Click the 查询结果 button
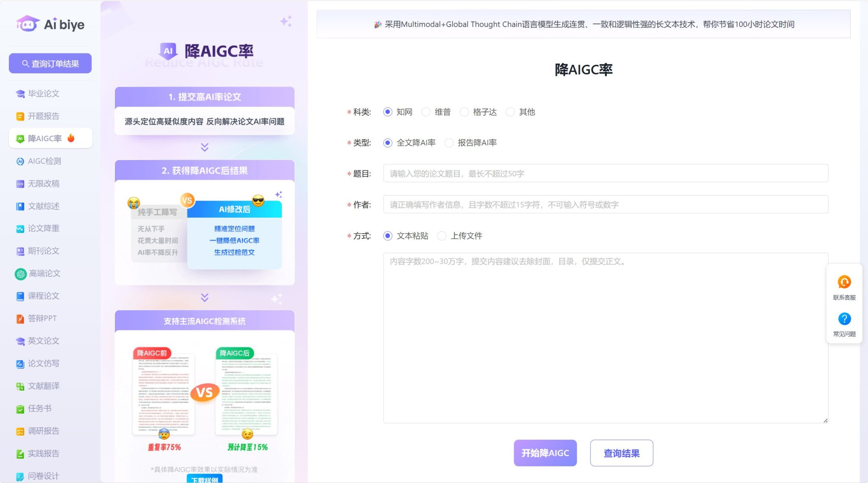Viewport: 868px width, 483px height. click(x=621, y=453)
